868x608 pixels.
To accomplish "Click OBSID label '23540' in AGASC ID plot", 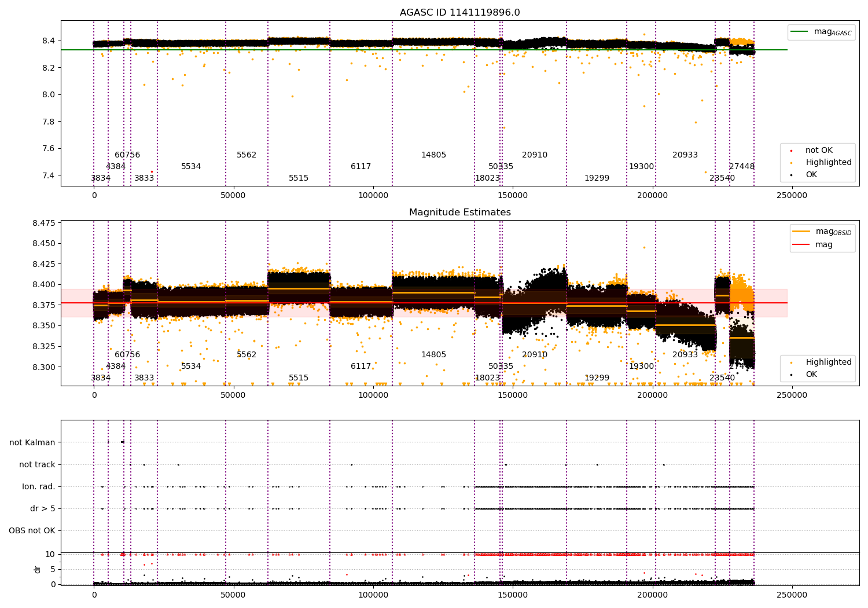I will tap(722, 178).
